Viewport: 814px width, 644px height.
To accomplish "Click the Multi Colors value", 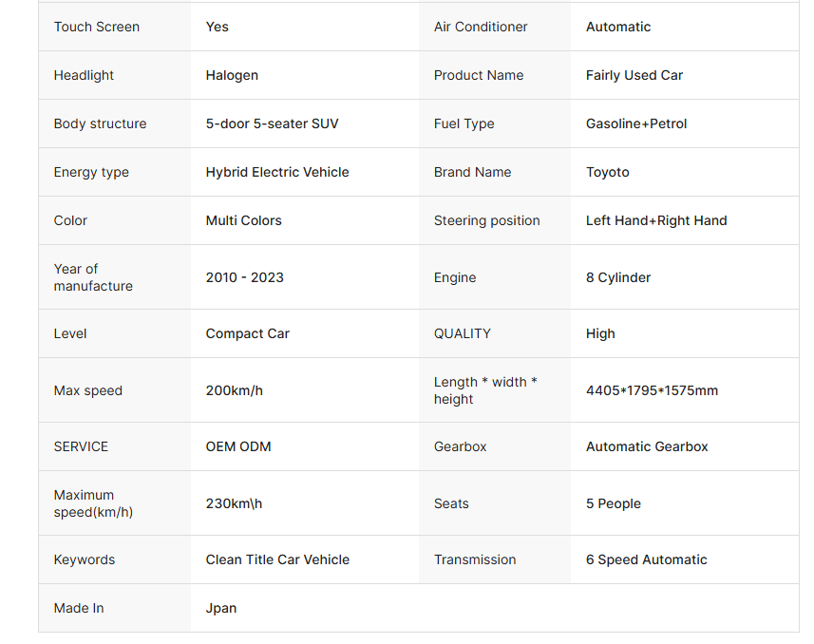I will tap(243, 220).
